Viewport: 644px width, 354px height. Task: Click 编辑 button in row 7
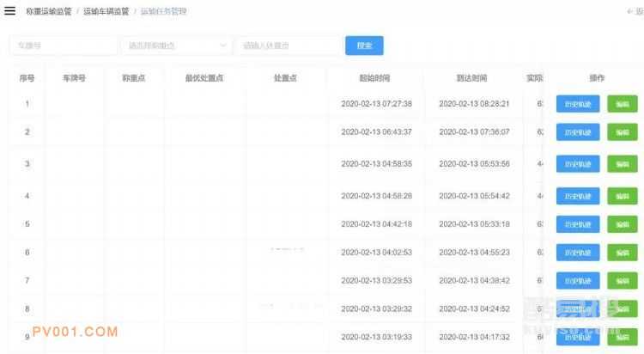pos(623,281)
